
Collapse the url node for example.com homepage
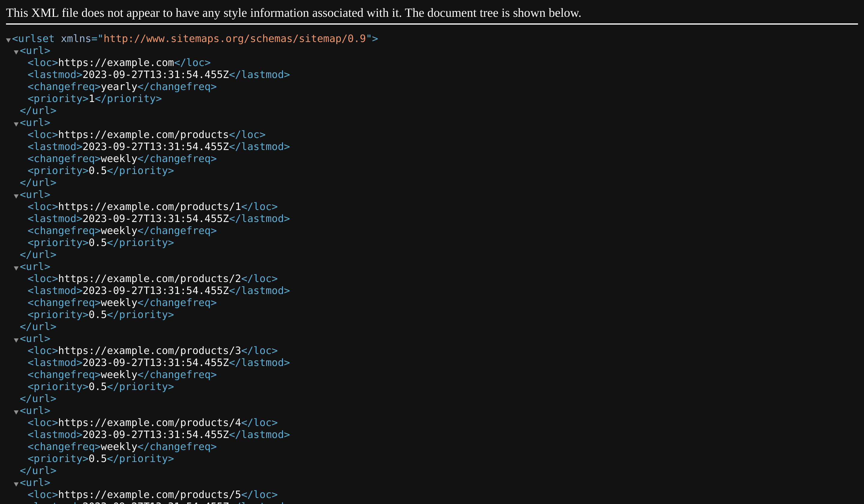(16, 52)
